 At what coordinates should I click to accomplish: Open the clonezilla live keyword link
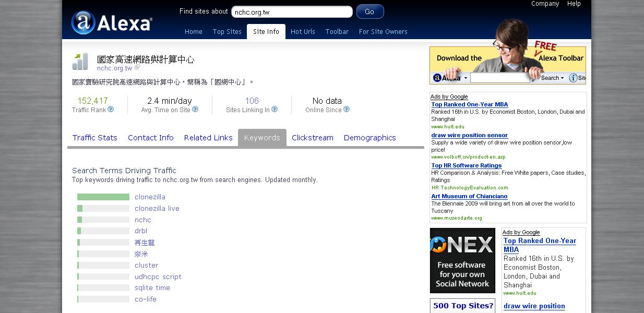tap(157, 209)
